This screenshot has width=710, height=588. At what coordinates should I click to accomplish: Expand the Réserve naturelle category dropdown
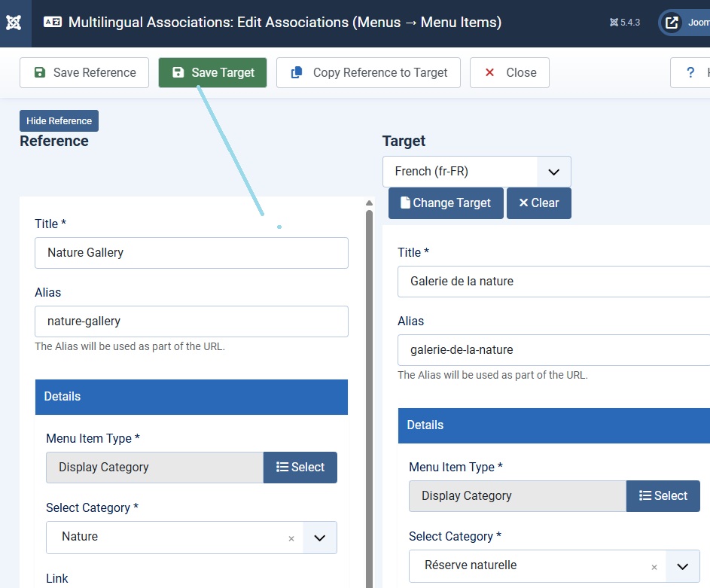[x=683, y=566]
